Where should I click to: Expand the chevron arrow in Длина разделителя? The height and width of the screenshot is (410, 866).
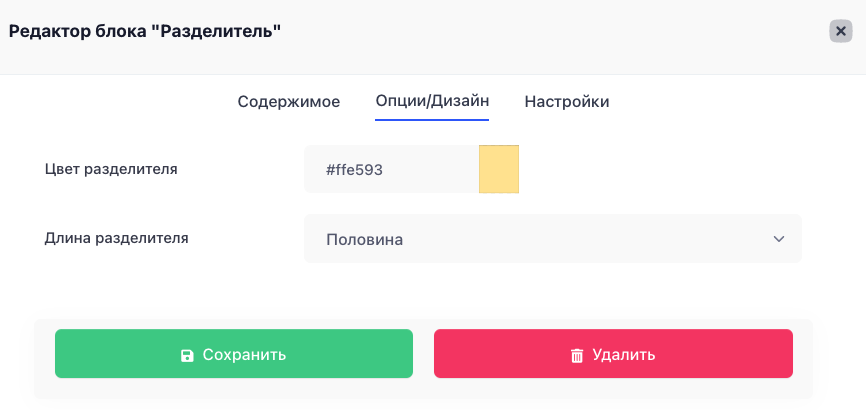[779, 239]
